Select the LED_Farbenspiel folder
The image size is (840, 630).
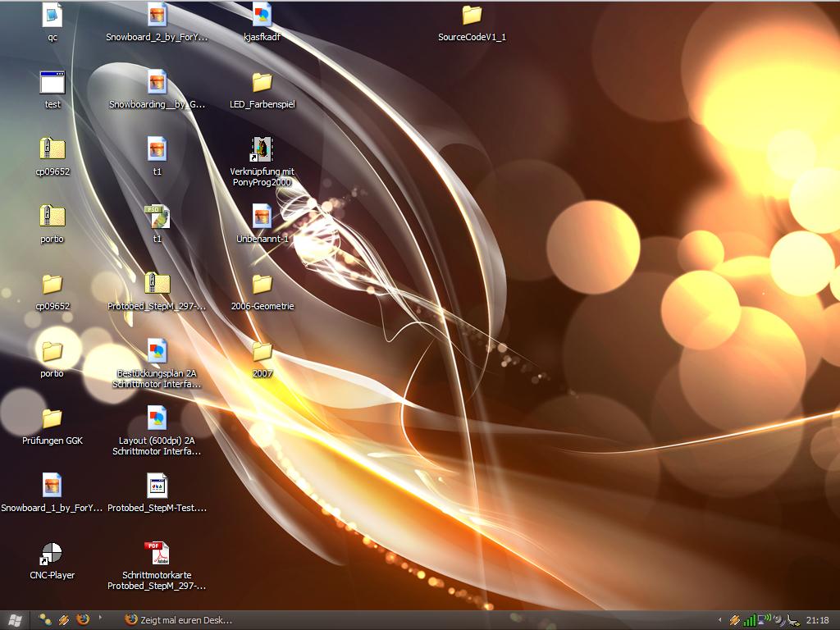(x=262, y=83)
